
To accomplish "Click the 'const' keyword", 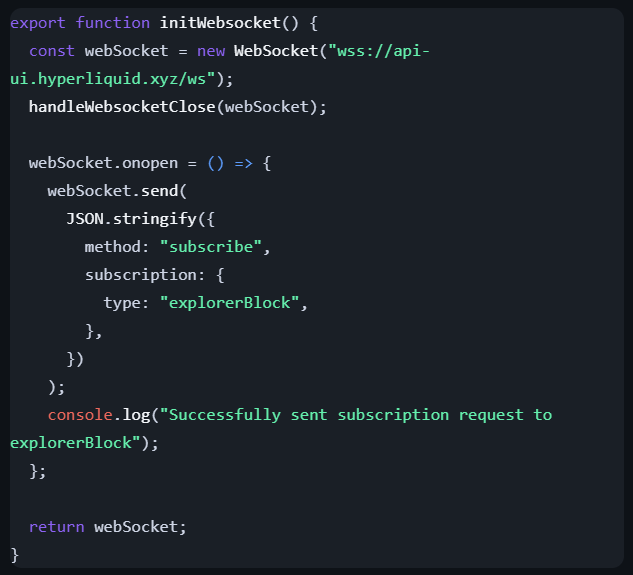I will [x=52, y=51].
